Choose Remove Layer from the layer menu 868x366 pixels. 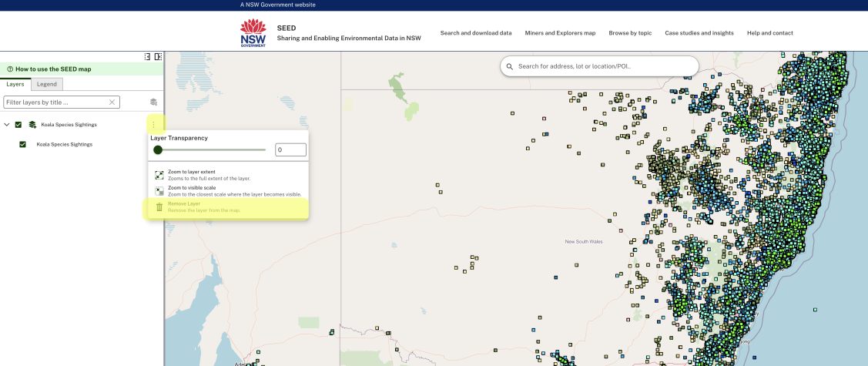228,207
